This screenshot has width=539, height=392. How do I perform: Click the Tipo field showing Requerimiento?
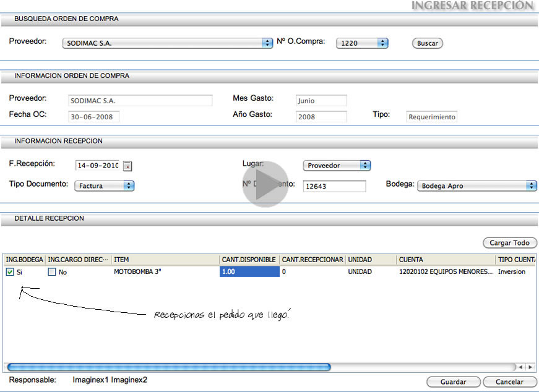(x=432, y=117)
